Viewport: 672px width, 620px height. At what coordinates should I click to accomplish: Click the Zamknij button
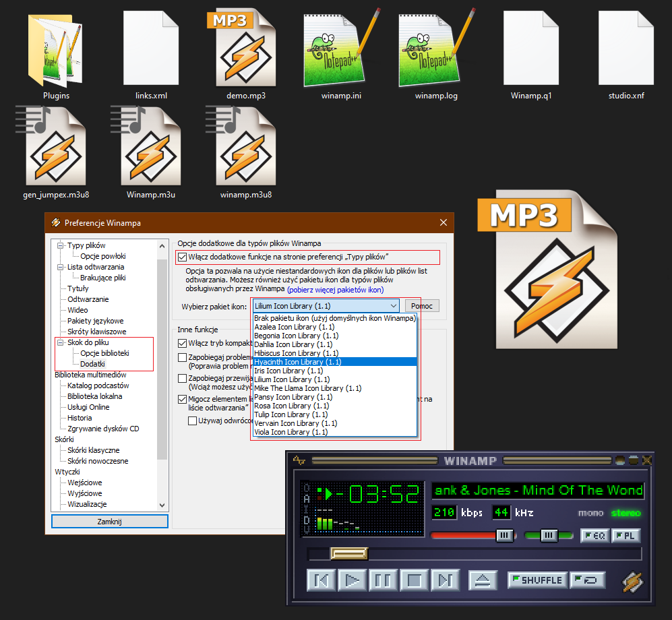[x=110, y=522]
